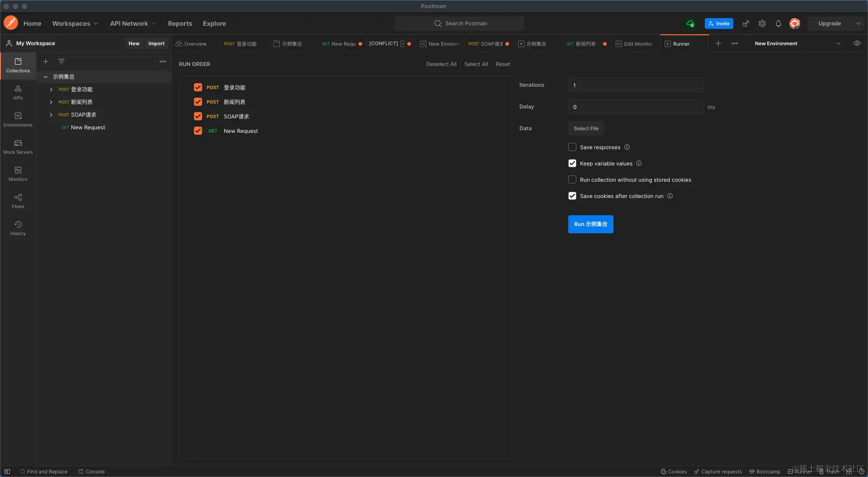This screenshot has width=868, height=477.
Task: Click info icon beside Save cookies after collection run
Action: click(x=670, y=196)
